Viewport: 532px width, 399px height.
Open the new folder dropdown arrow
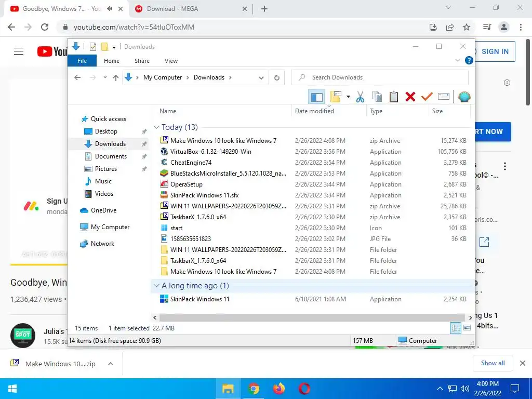pos(348,97)
